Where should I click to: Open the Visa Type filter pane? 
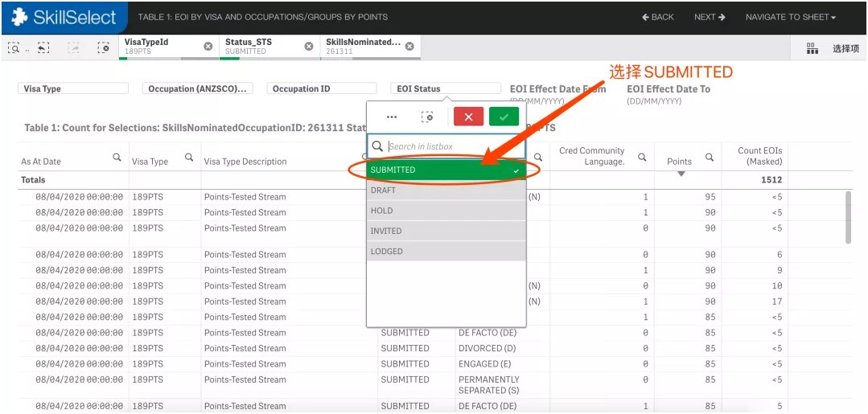(72, 88)
